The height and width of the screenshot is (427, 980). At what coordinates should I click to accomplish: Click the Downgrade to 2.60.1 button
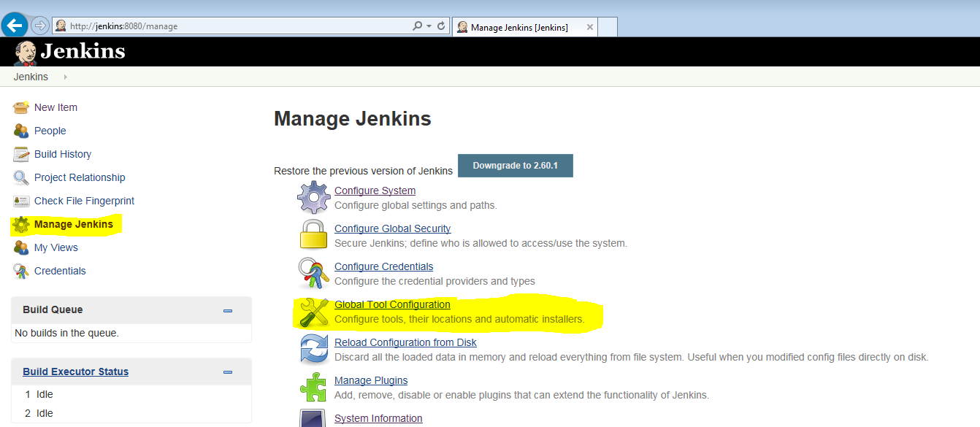[x=516, y=166]
